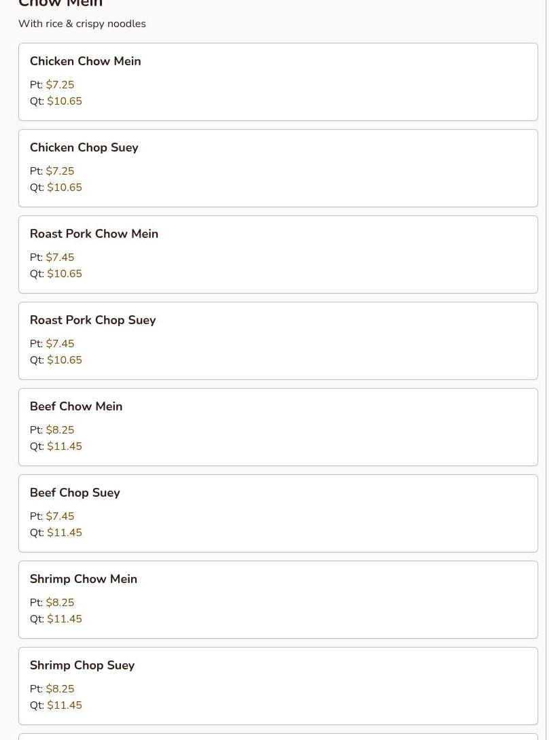Image resolution: width=560 pixels, height=740 pixels.
Task: Click Chicken Chow Mein quart price $10.65
Action: tap(65, 101)
